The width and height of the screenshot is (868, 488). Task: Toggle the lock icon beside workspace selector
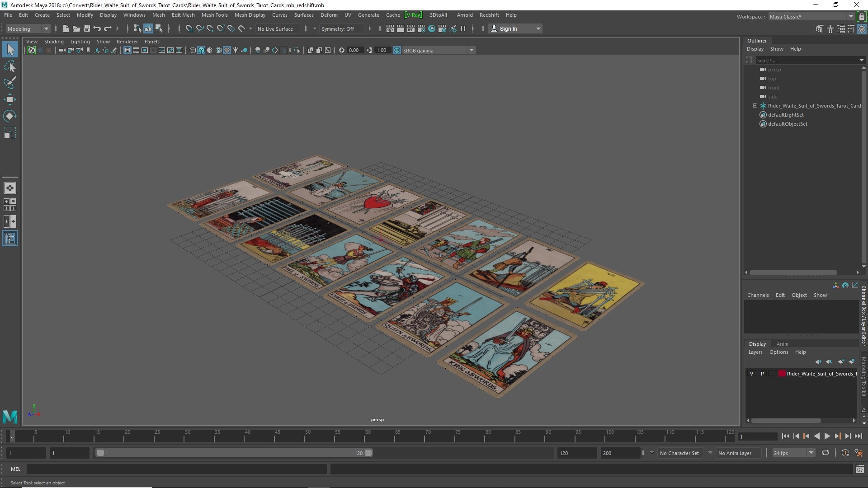(862, 16)
